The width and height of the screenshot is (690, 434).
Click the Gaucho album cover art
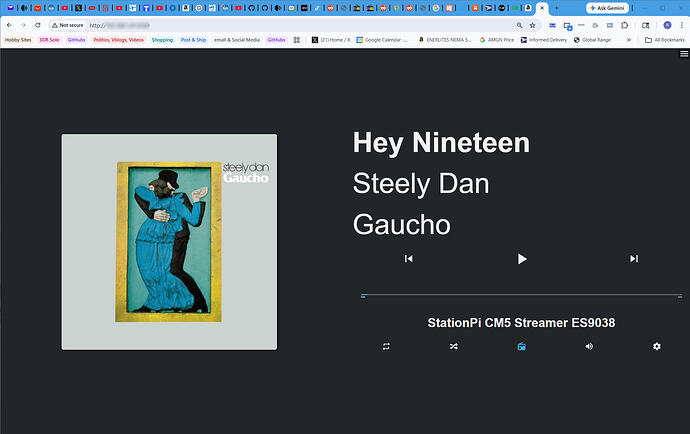click(x=169, y=242)
